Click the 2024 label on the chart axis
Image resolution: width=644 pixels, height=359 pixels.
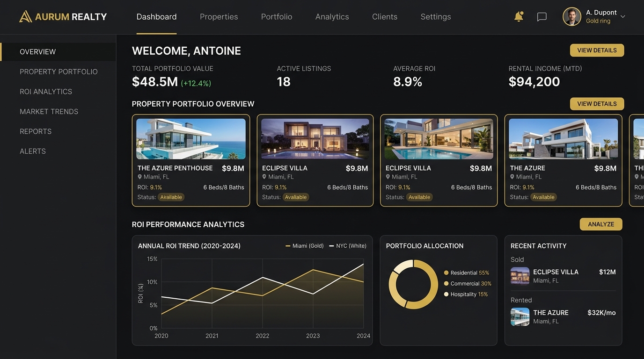point(363,336)
